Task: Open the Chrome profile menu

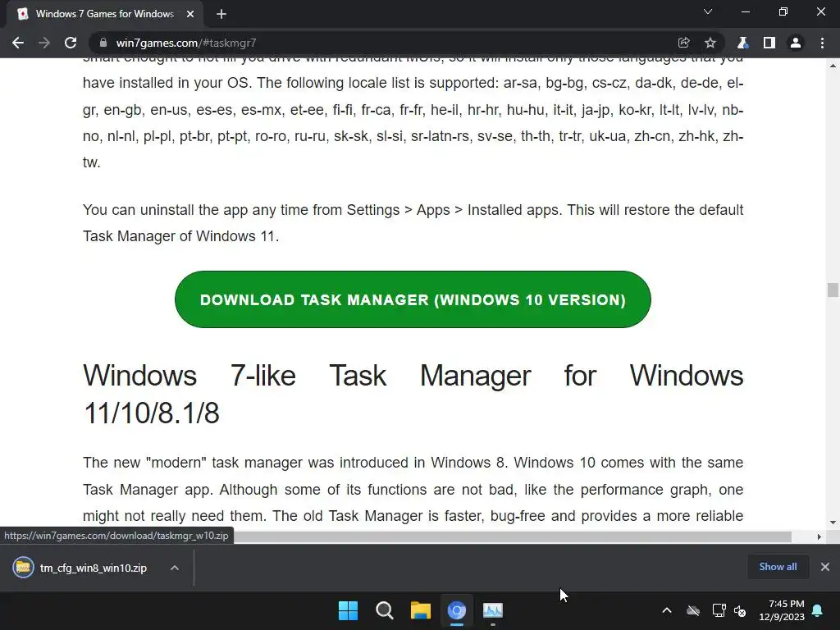Action: (796, 43)
